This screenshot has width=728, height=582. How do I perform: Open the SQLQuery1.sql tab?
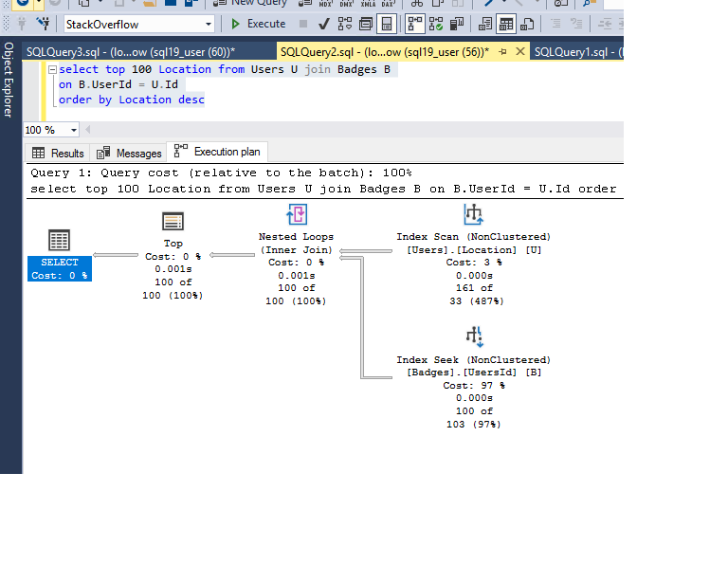click(577, 52)
